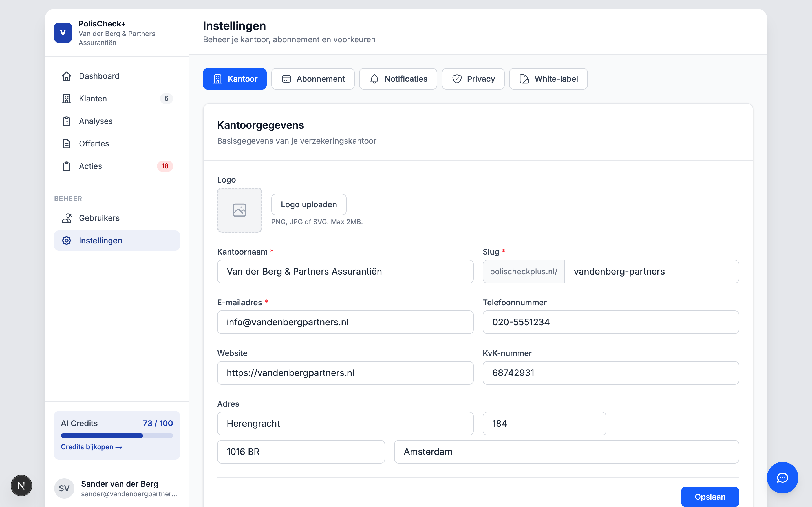812x507 pixels.
Task: Click the AI Credits progress bar
Action: (x=116, y=435)
